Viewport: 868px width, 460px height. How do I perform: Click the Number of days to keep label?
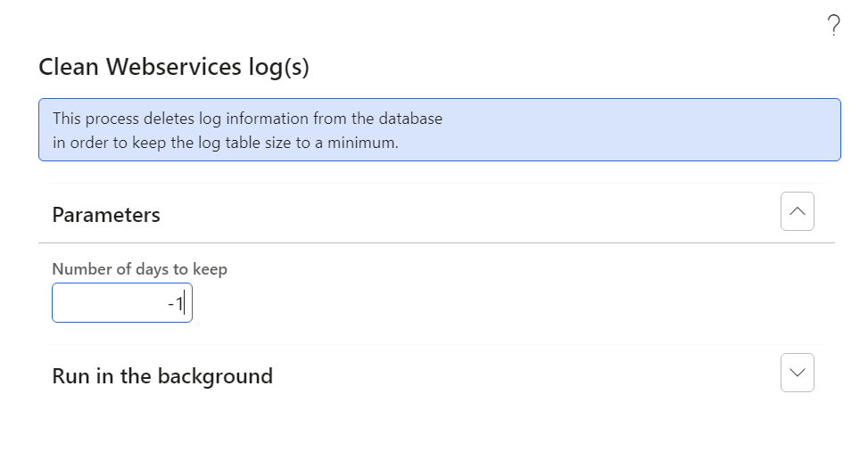point(139,268)
